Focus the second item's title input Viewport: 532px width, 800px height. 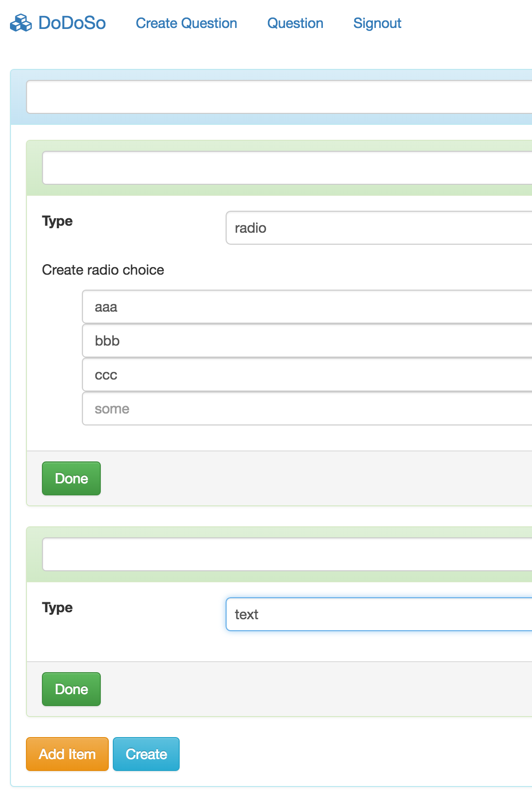(287, 554)
